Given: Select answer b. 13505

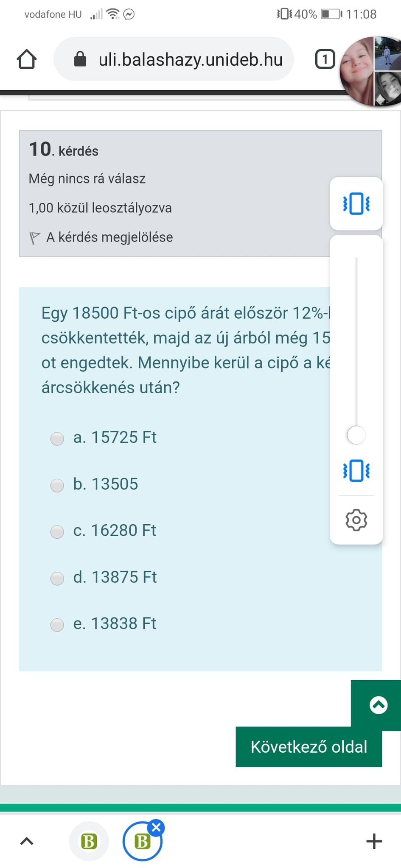Looking at the screenshot, I should (57, 485).
